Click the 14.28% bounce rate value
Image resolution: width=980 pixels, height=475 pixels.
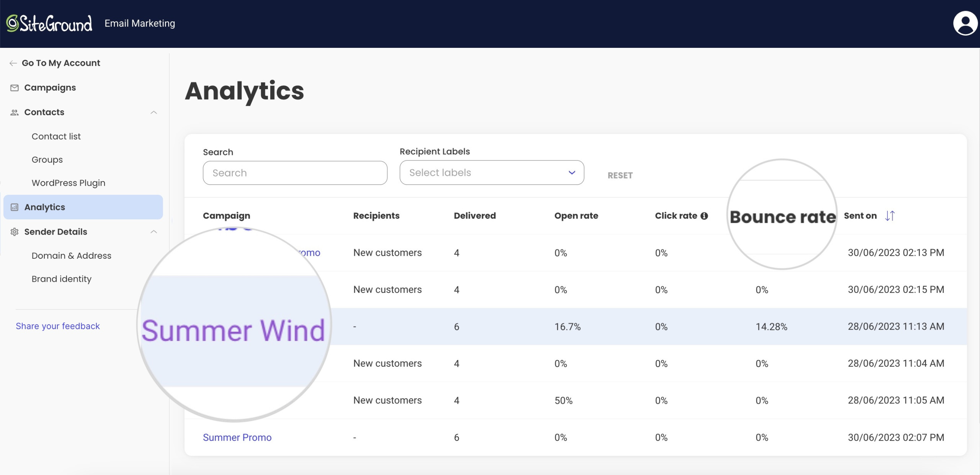(771, 327)
